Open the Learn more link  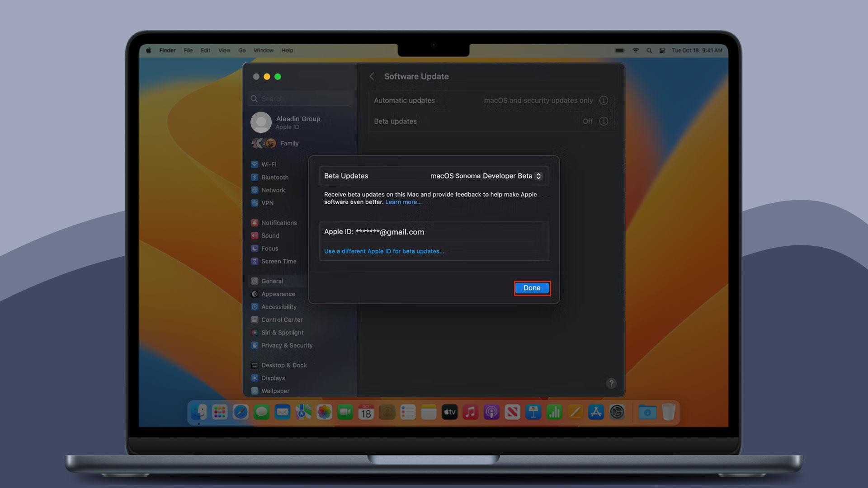403,202
